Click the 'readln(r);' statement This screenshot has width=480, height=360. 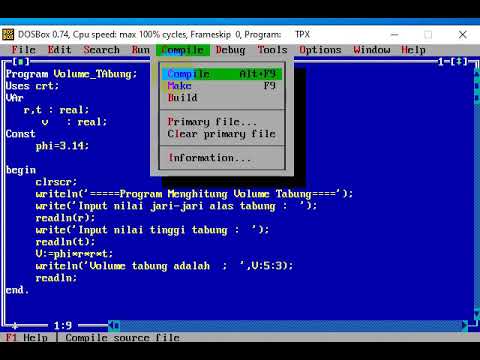[65, 218]
